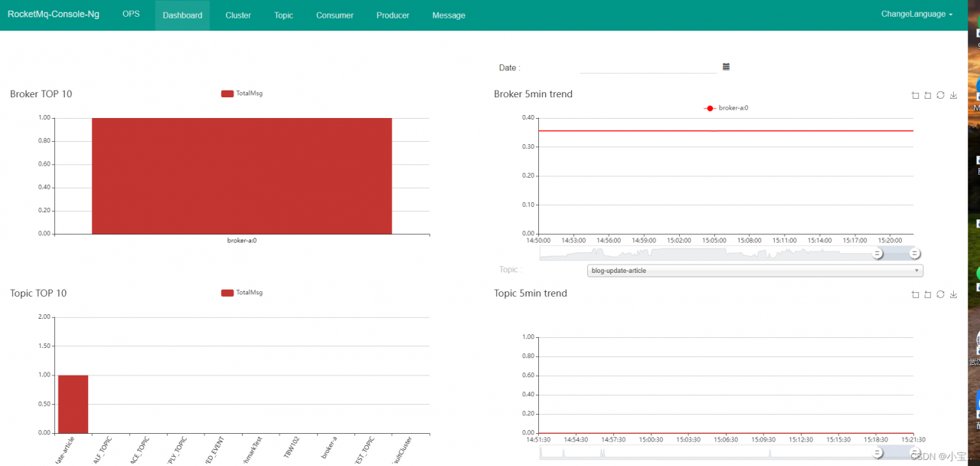980x466 pixels.
Task: Download Topic 5min trend chart image
Action: 953,294
